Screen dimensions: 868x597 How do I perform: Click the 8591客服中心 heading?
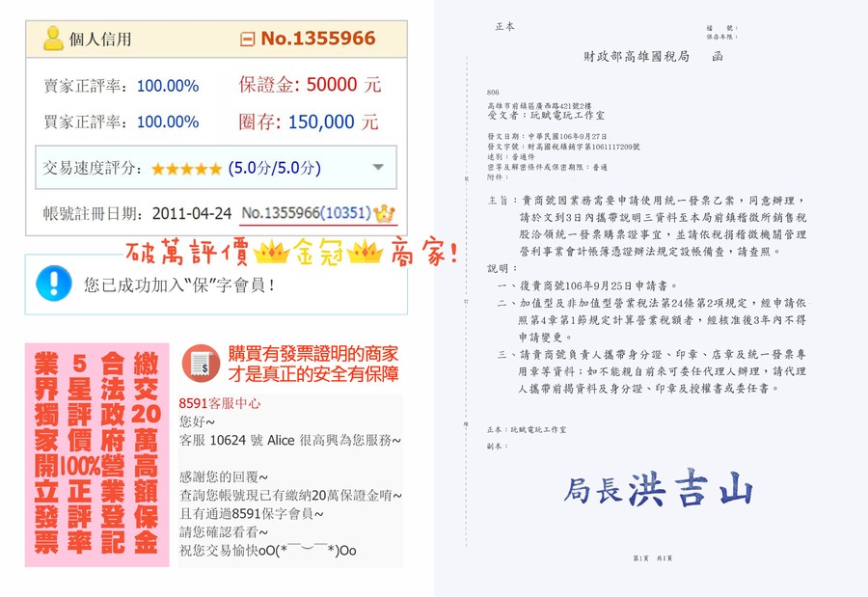(x=220, y=403)
